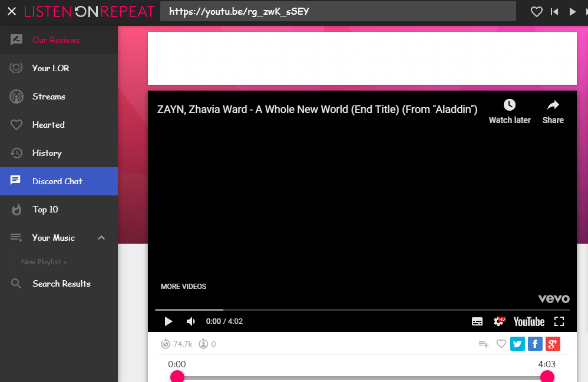Click the History clock icon
The width and height of the screenshot is (588, 382).
16,153
